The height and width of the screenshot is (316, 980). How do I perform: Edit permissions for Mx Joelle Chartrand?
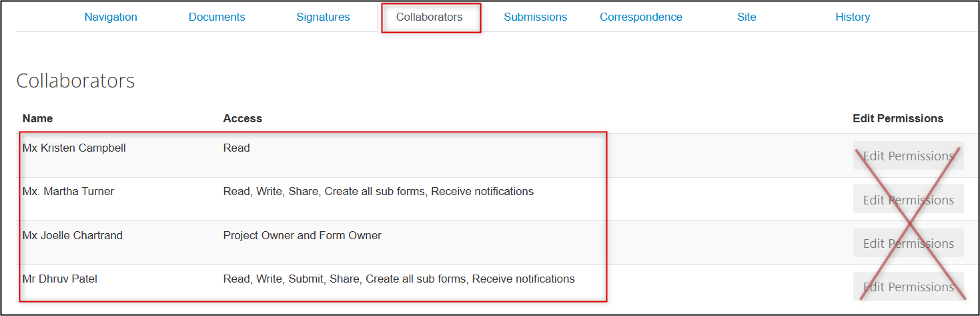point(909,243)
